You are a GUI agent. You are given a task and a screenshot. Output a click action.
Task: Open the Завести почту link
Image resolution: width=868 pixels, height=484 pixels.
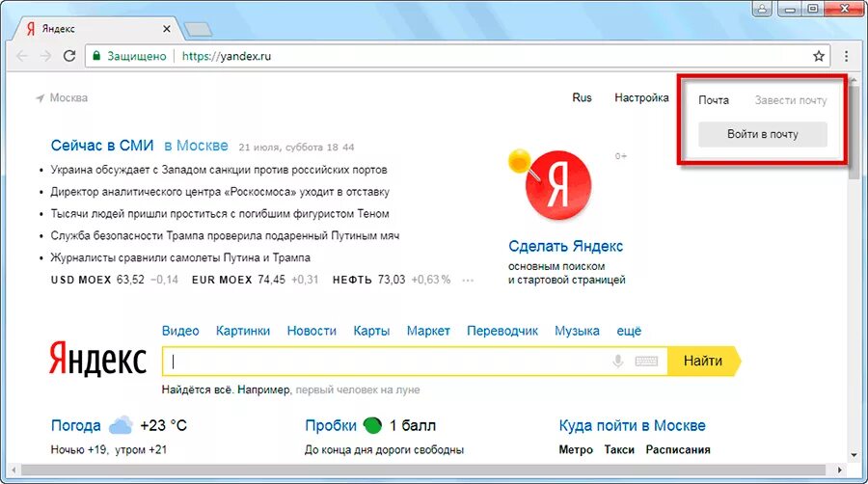point(791,100)
